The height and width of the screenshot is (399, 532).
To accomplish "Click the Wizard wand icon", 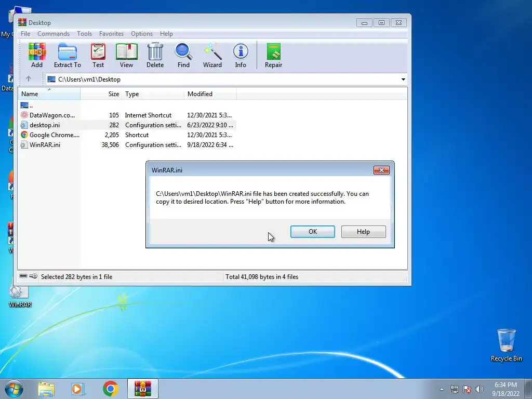I will pyautogui.click(x=212, y=51).
